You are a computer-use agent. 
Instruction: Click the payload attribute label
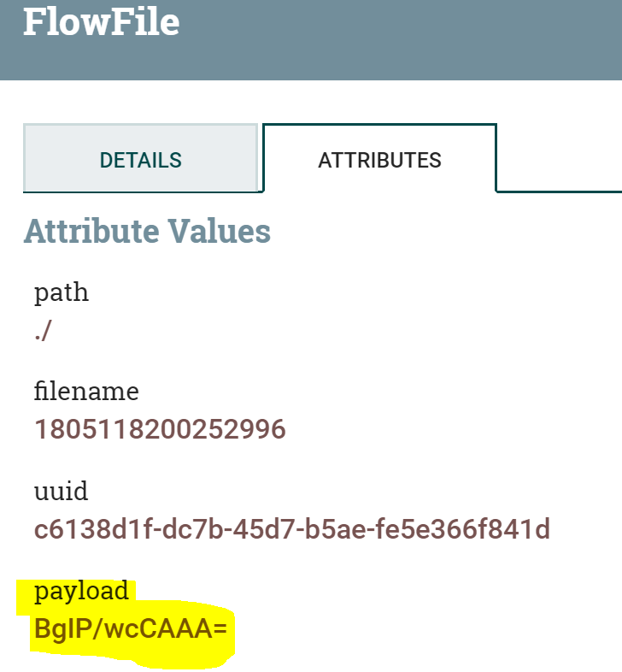click(81, 591)
